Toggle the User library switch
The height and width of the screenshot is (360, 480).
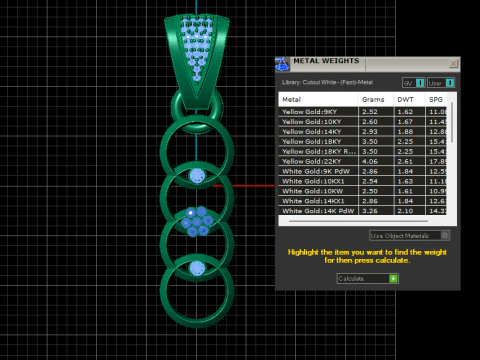pyautogui.click(x=441, y=83)
